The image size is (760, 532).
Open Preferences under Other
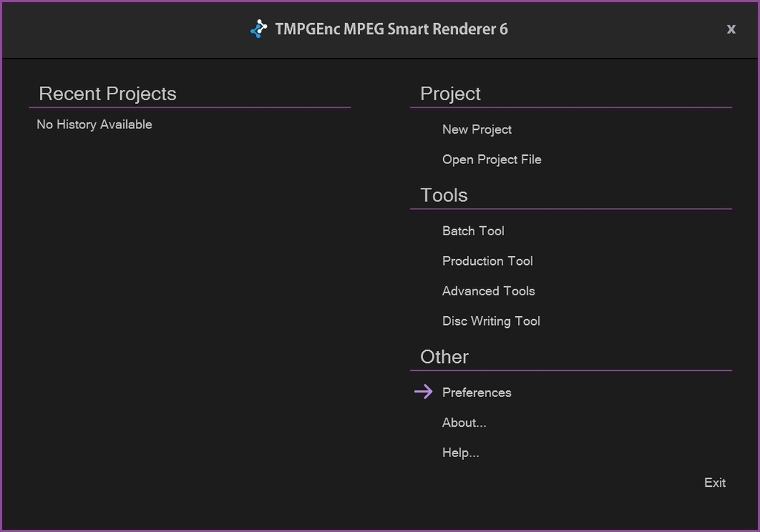pos(476,393)
